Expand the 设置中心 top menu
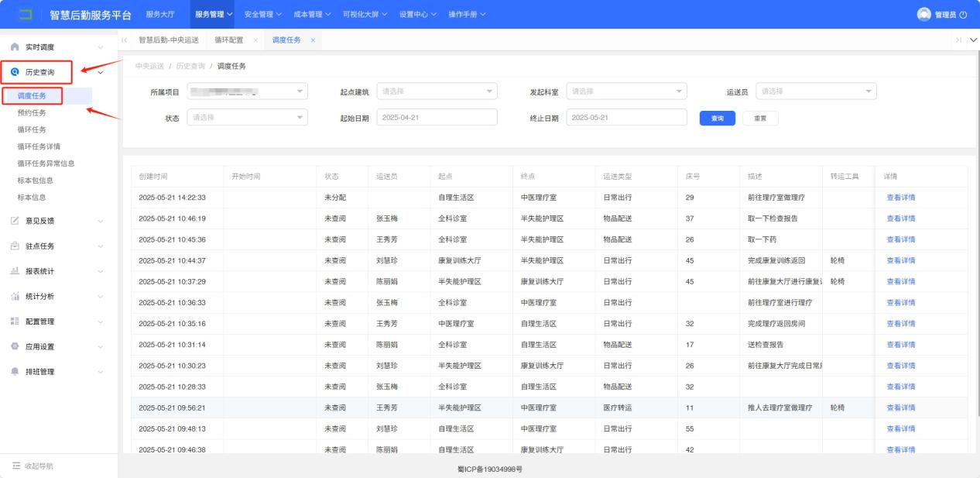Viewport: 980px width, 478px height. (419, 14)
